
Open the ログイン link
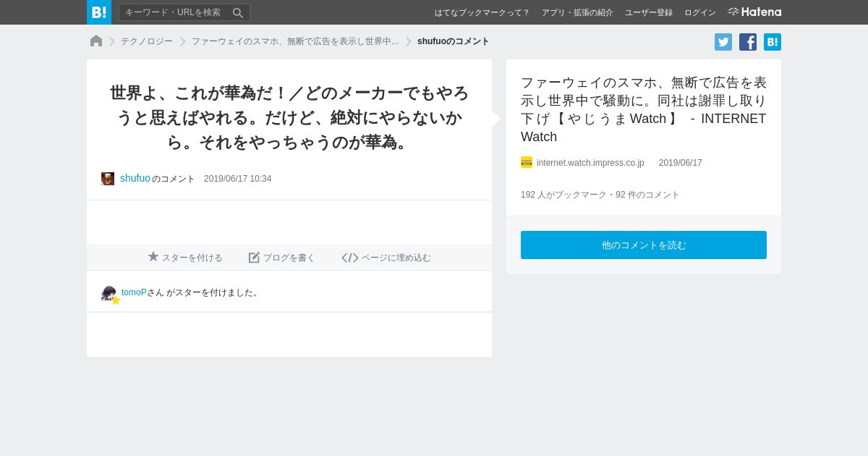[699, 12]
